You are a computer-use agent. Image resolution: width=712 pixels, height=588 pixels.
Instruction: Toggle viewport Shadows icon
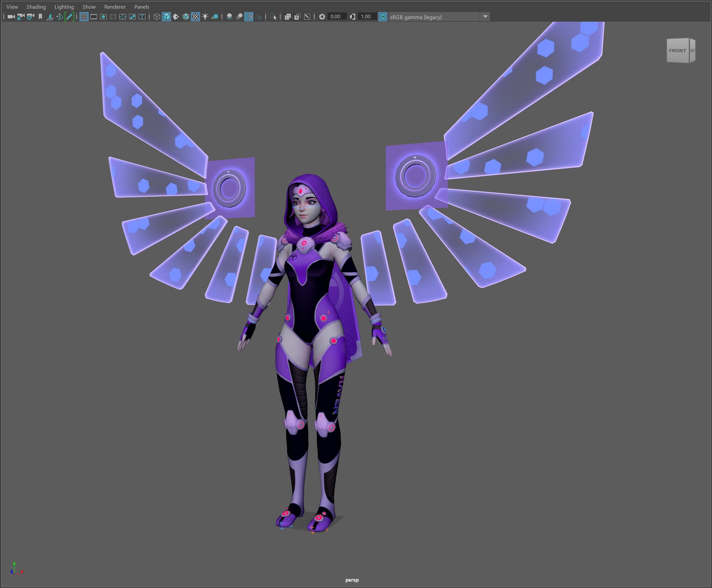[x=215, y=17]
